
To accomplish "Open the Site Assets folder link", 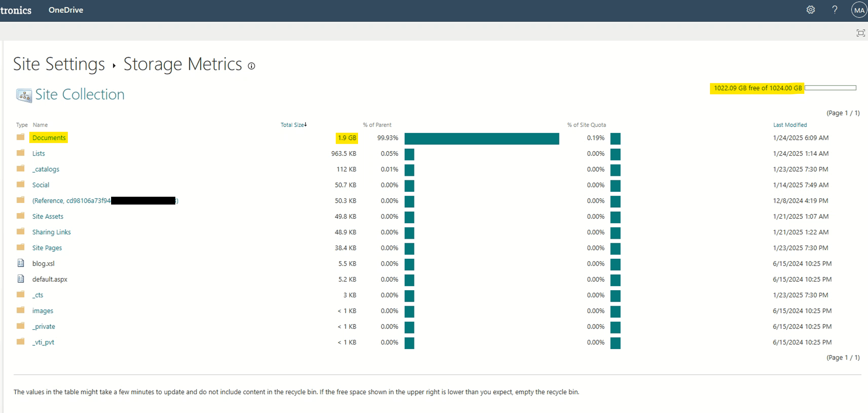I will (x=48, y=216).
